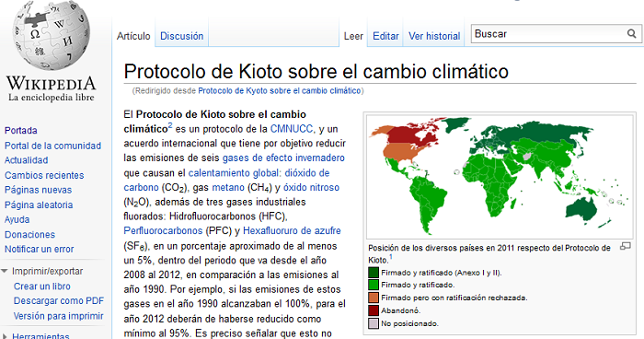Open the Editar tab
Image resolution: width=644 pixels, height=339 pixels.
coord(385,36)
